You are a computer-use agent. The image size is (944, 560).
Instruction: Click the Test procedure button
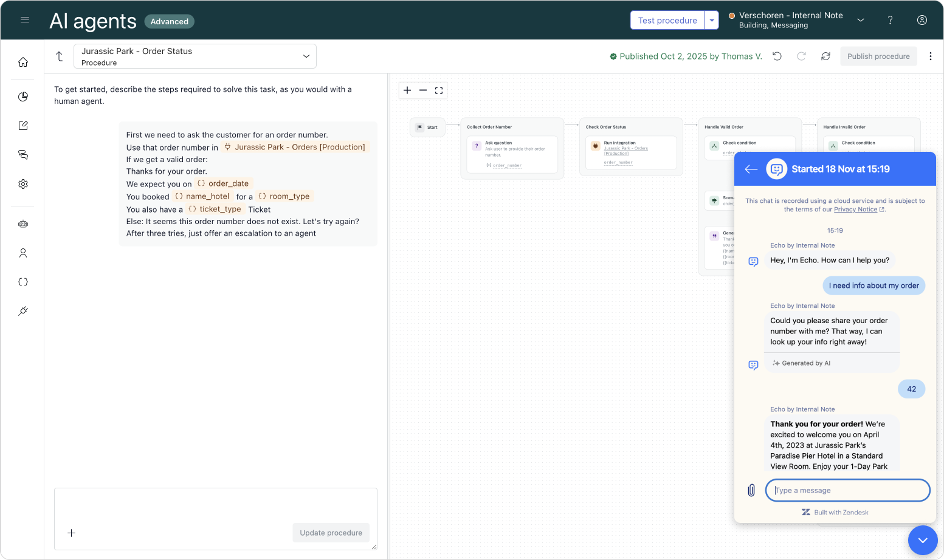coord(667,20)
